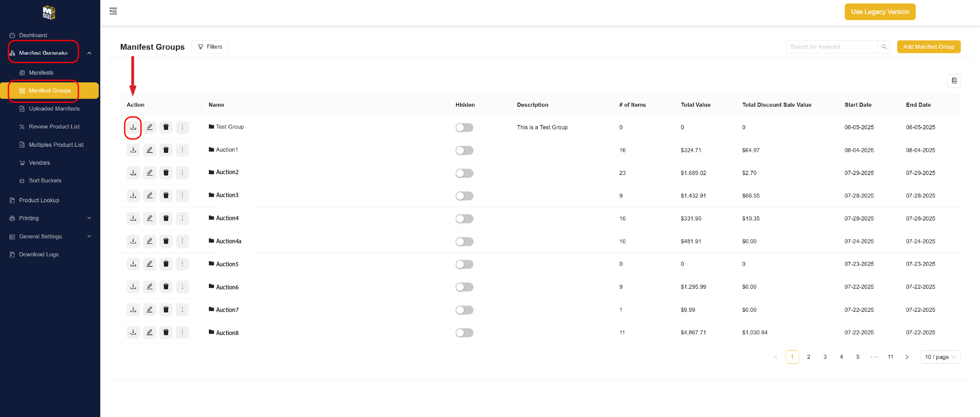The image size is (980, 417).
Task: Delete the Auction2 group using trash icon
Action: [166, 173]
